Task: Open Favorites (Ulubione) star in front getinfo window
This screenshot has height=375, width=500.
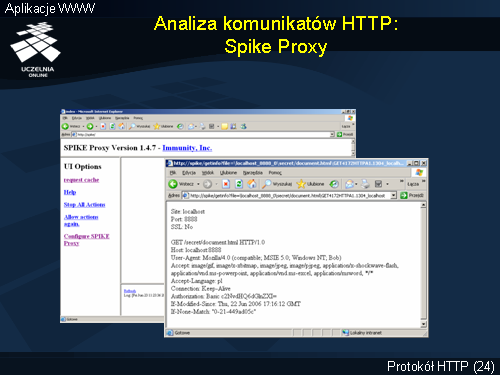Action: point(310,184)
